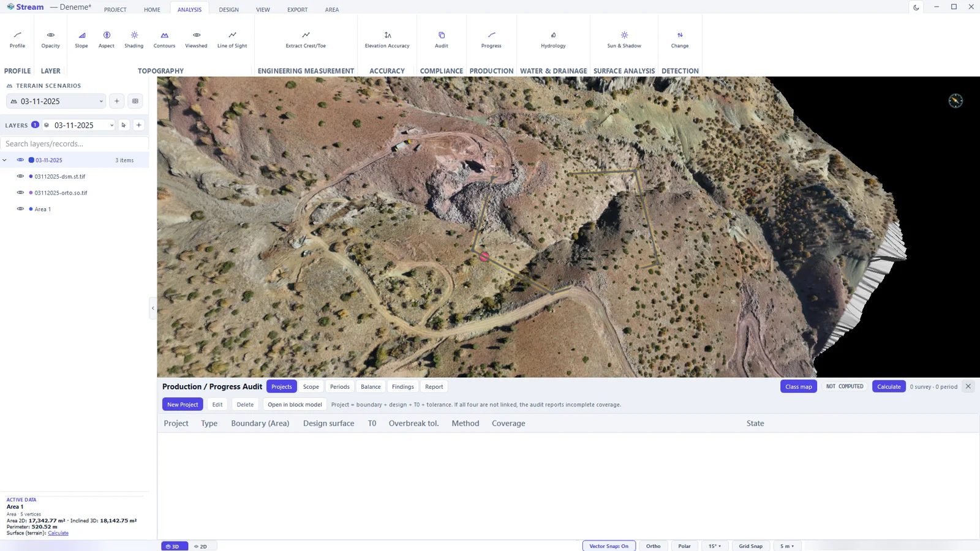Image resolution: width=980 pixels, height=551 pixels.
Task: Open the Terrain Scenarios date dropdown
Action: (x=56, y=101)
